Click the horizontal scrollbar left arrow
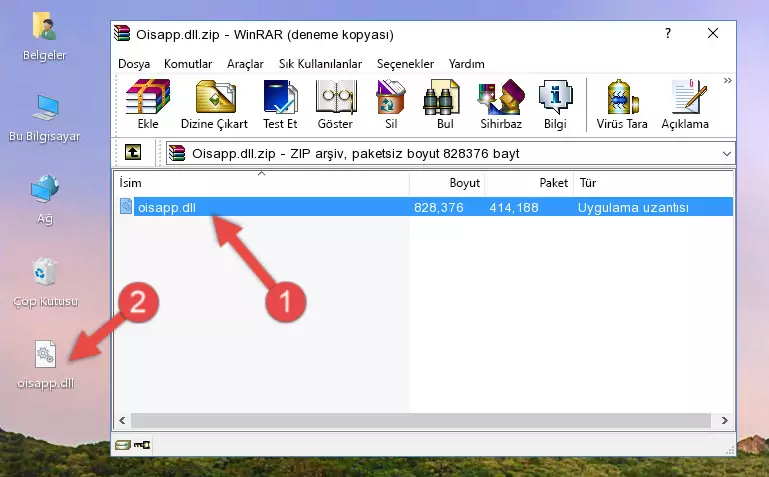 tap(122, 420)
